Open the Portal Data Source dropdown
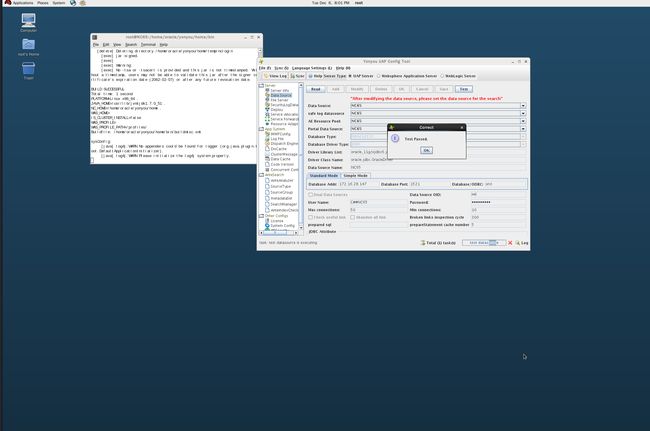The height and width of the screenshot is (431, 650). 523,129
